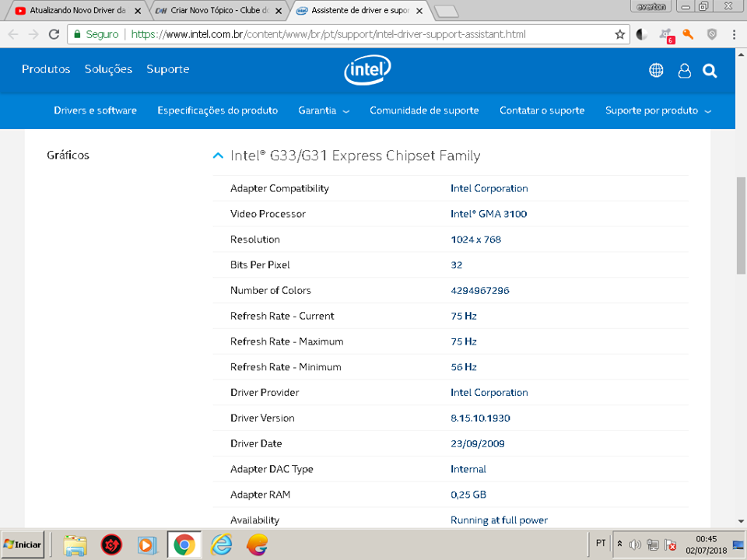This screenshot has height=560, width=747.
Task: Launch Internet Explorer from taskbar
Action: click(222, 544)
